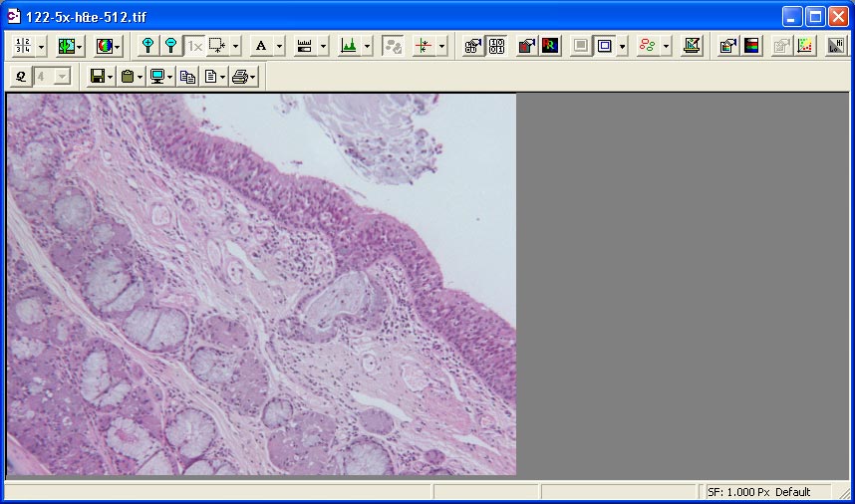Click on the H&E tissue microscopy image
855x504 pixels.
[x=261, y=284]
